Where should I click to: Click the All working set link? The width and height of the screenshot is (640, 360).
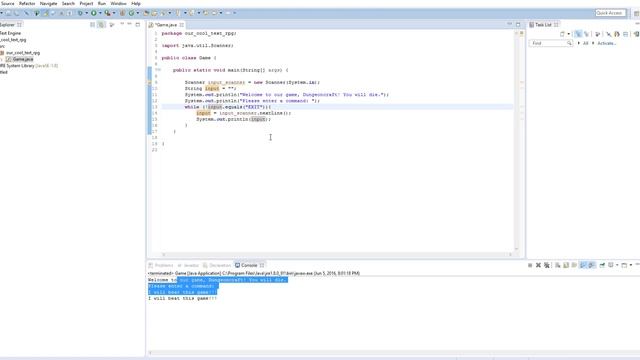(x=585, y=43)
